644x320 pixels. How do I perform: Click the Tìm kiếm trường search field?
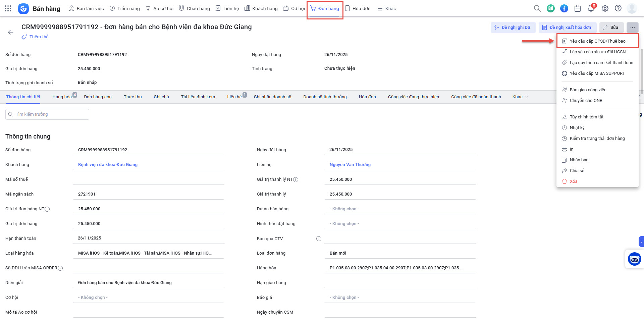[x=47, y=114]
